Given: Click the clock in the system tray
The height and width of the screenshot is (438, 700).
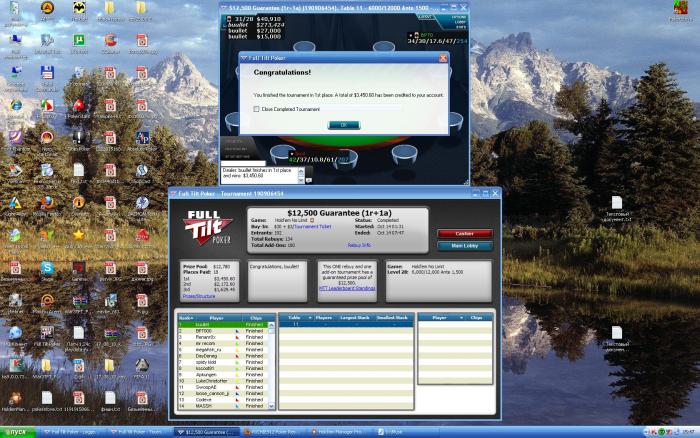Looking at the screenshot, I should [x=689, y=432].
